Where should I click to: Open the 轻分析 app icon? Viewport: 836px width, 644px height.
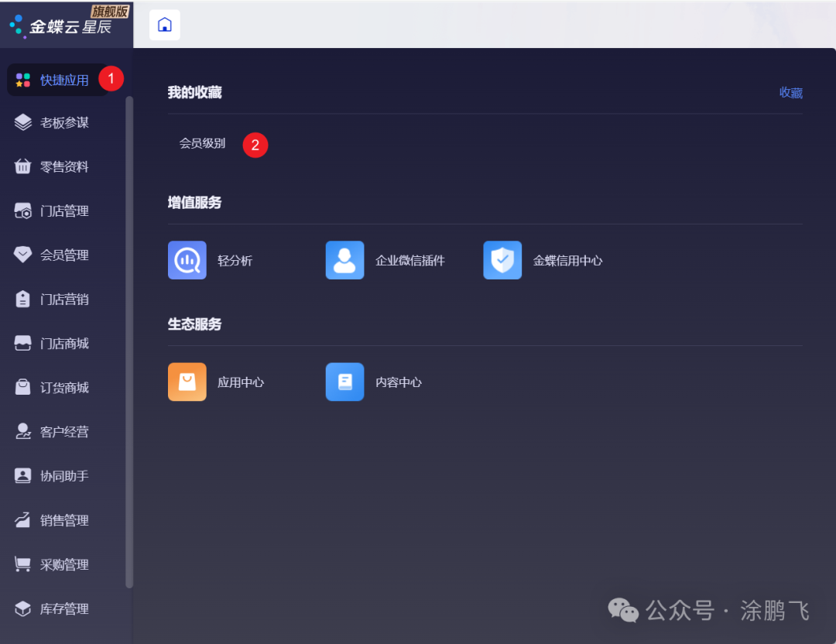point(187,260)
